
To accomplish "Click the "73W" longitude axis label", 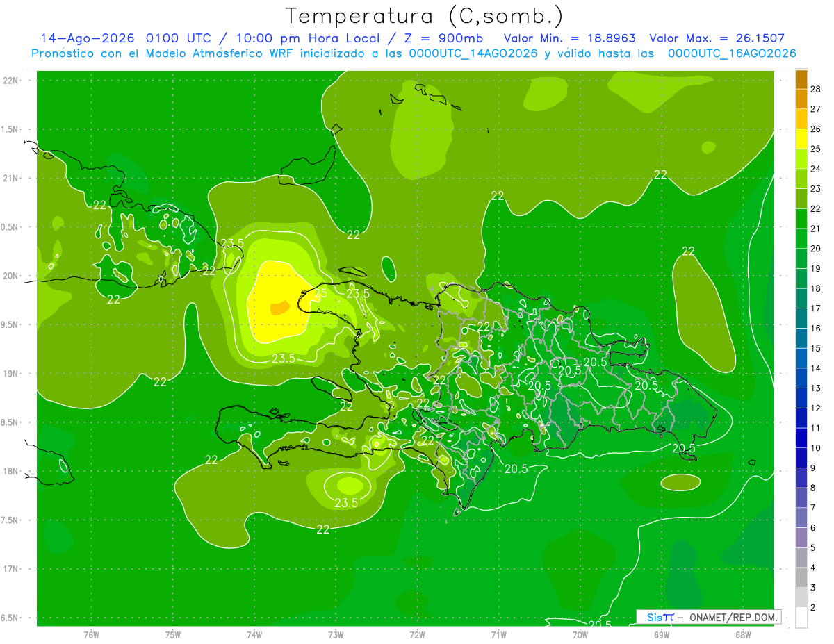I will click(336, 635).
